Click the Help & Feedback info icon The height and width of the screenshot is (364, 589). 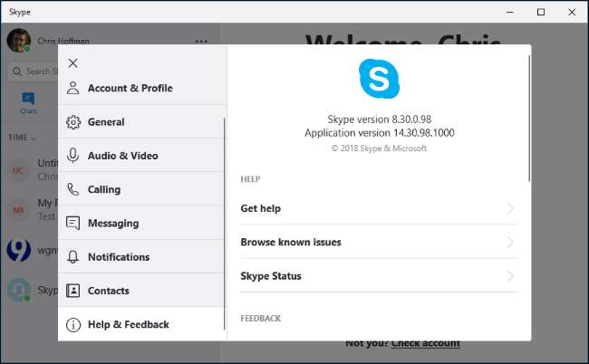click(73, 324)
